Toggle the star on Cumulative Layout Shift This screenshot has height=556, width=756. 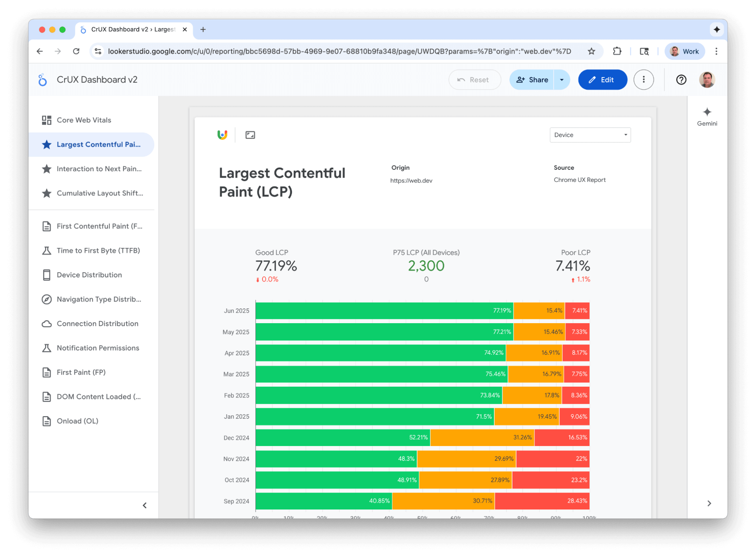(x=47, y=193)
